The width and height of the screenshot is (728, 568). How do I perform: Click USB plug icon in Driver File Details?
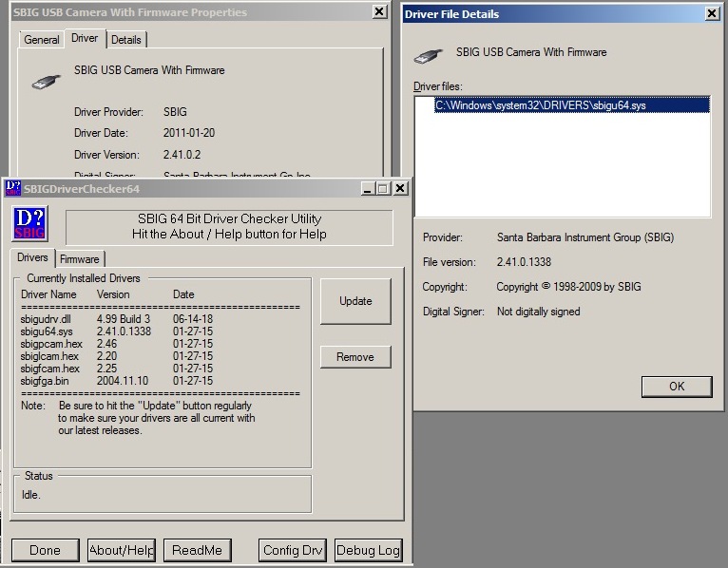click(x=428, y=56)
